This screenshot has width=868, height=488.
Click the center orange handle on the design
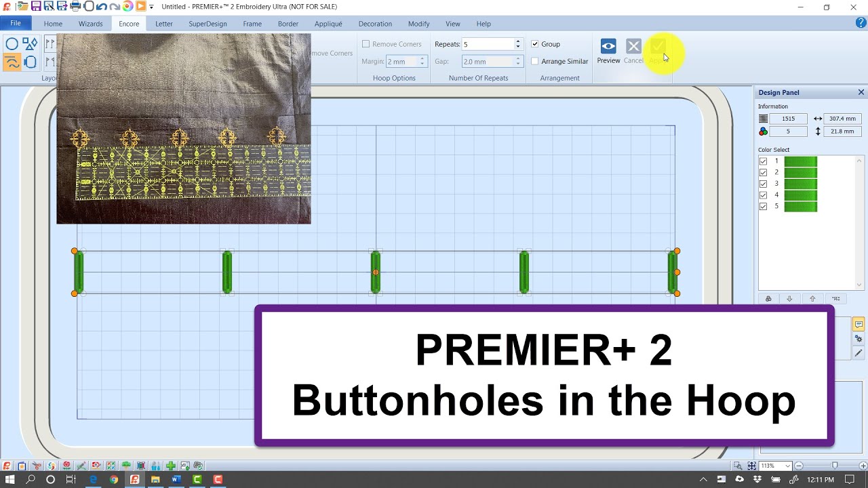[376, 272]
